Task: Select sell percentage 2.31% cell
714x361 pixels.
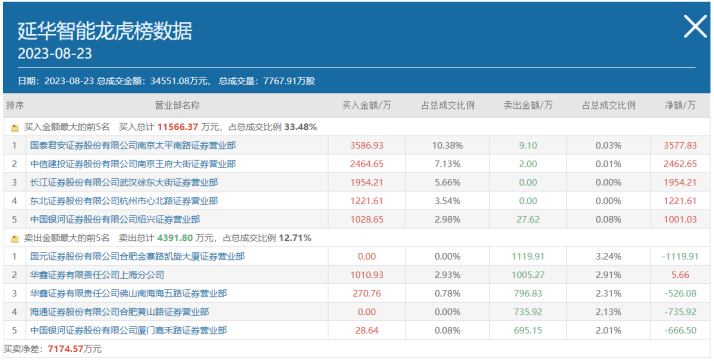Action: [608, 294]
